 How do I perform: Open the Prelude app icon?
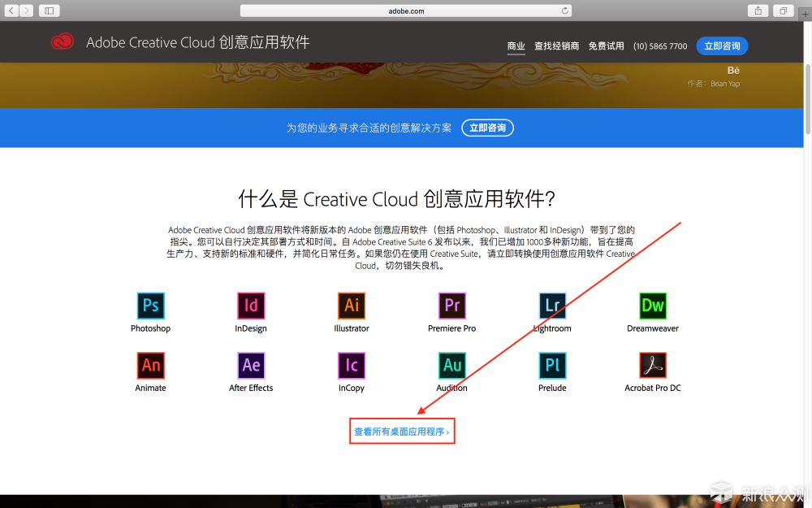click(x=552, y=366)
